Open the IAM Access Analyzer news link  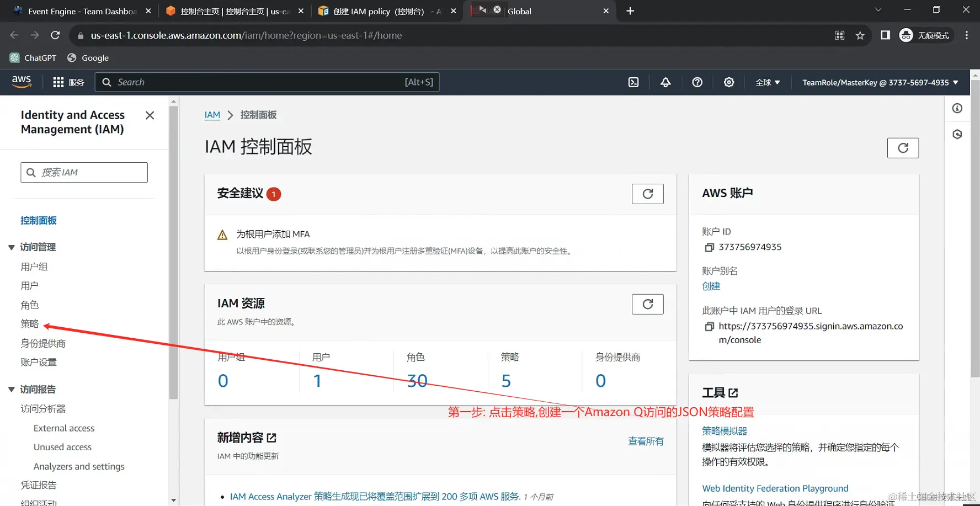[375, 497]
